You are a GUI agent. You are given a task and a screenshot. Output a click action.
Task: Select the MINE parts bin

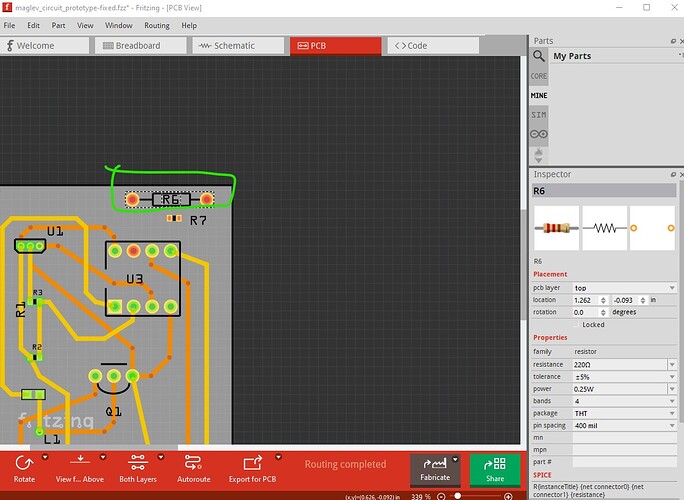pyautogui.click(x=539, y=95)
